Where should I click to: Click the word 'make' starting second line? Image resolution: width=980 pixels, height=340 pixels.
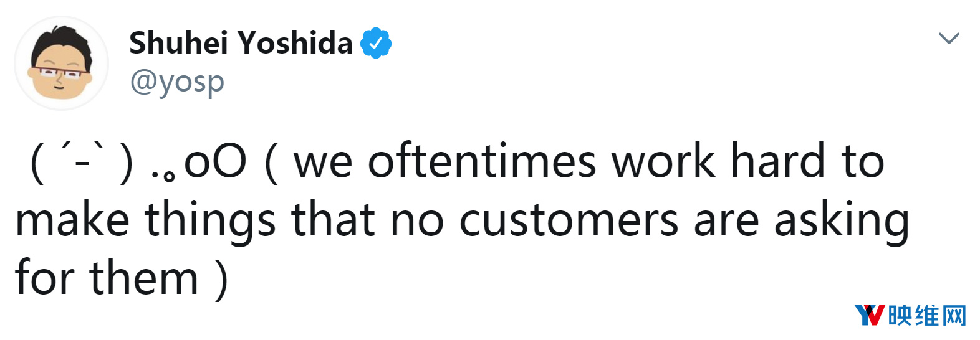click(x=72, y=220)
